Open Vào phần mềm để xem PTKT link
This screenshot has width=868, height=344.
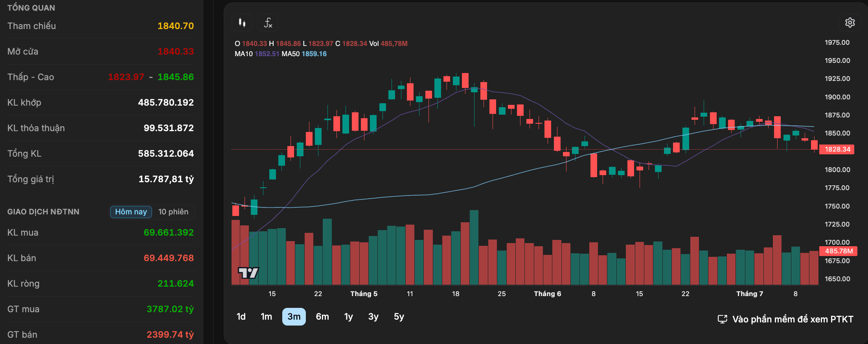793,319
